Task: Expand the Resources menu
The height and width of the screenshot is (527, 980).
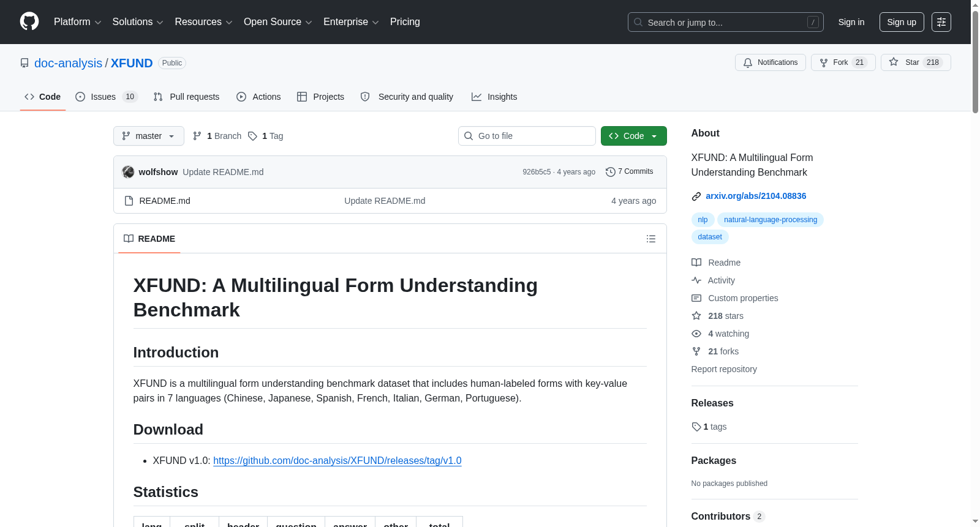Action: (204, 22)
